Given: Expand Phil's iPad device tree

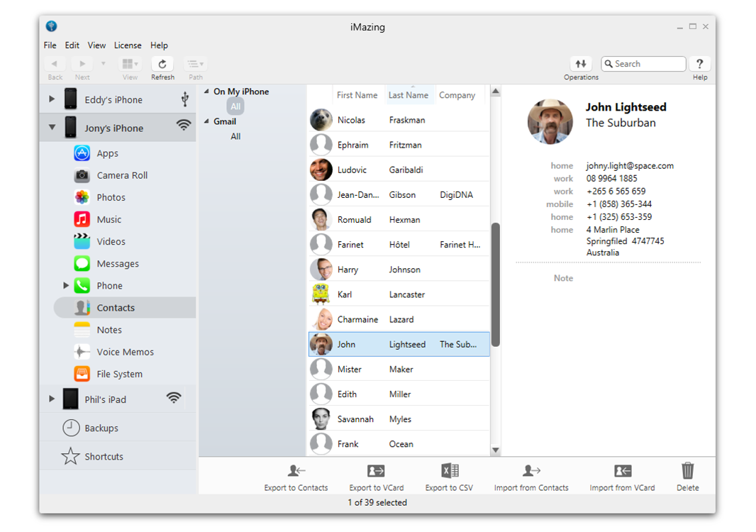Looking at the screenshot, I should coord(52,399).
